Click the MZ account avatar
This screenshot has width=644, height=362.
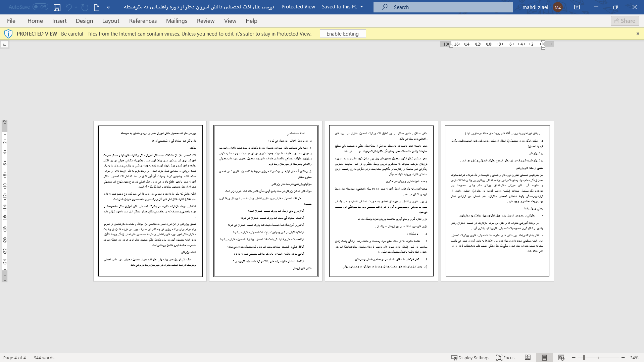pyautogui.click(x=558, y=7)
